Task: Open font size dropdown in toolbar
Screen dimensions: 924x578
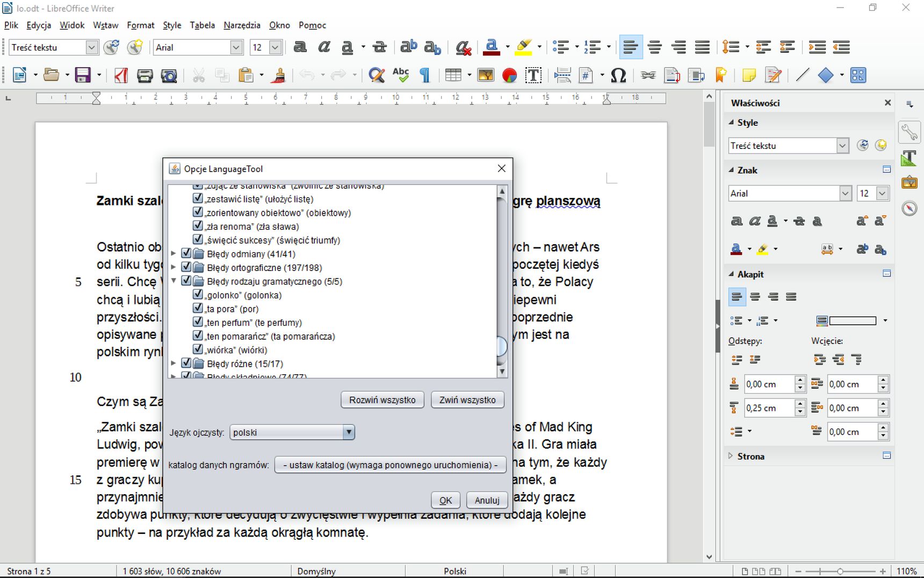Action: pos(275,47)
